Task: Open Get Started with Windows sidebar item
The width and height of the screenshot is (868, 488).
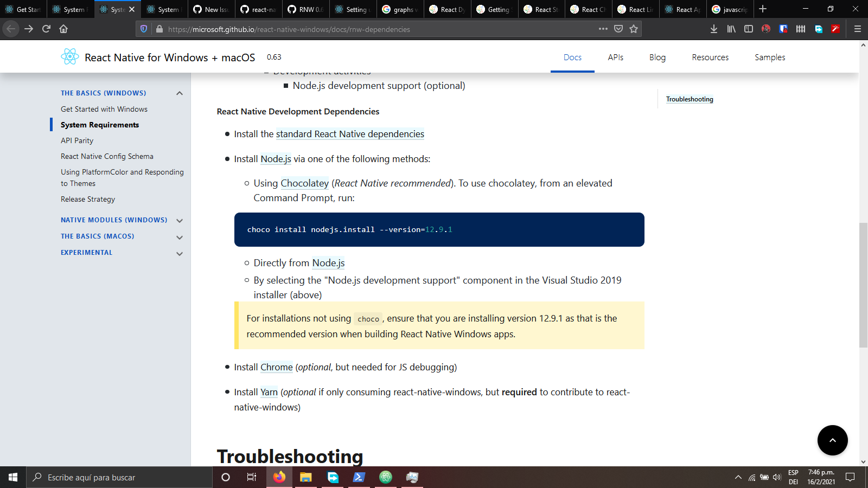Action: pos(104,109)
